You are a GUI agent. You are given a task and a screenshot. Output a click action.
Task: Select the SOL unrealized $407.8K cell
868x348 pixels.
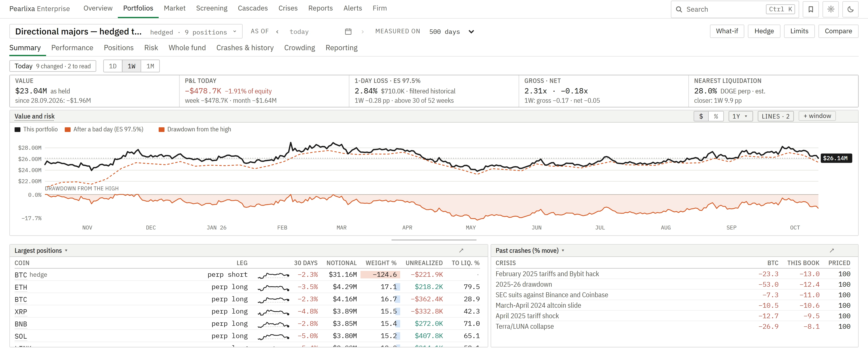429,336
